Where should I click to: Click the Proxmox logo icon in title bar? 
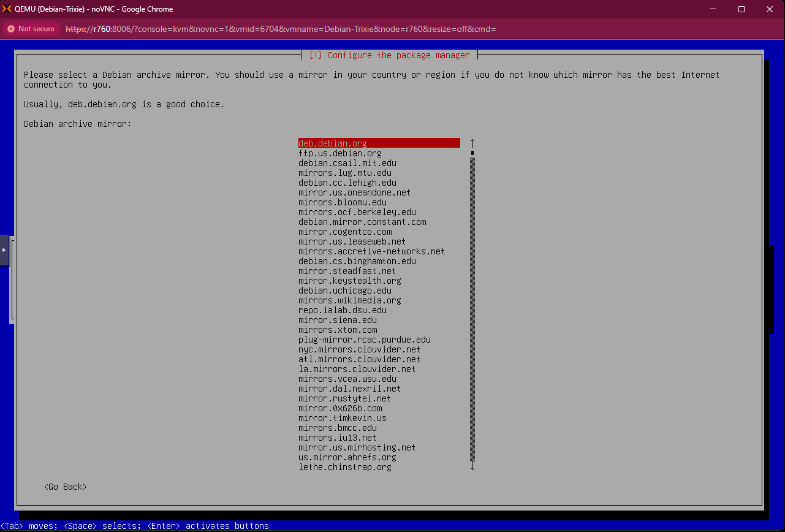coord(7,9)
